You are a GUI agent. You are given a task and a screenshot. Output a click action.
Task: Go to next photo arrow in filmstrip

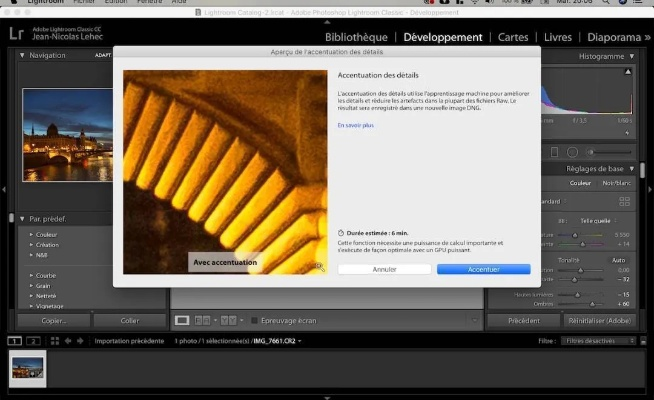80,341
